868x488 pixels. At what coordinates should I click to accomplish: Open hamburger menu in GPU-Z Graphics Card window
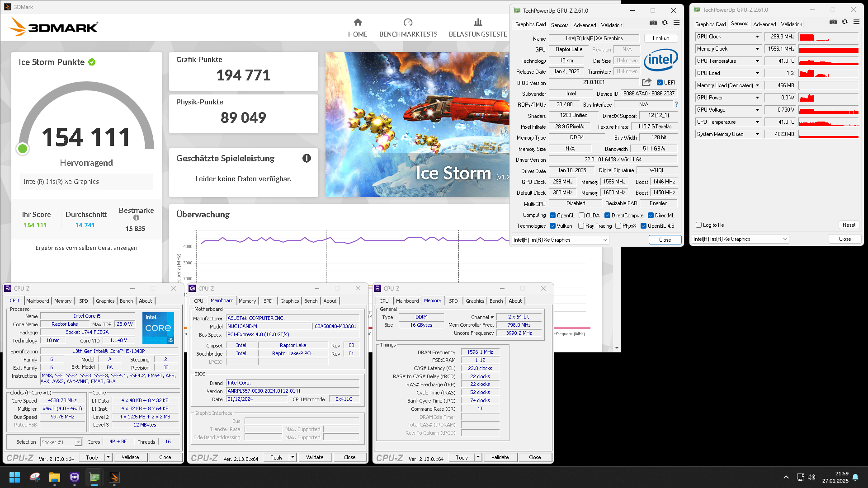point(676,23)
